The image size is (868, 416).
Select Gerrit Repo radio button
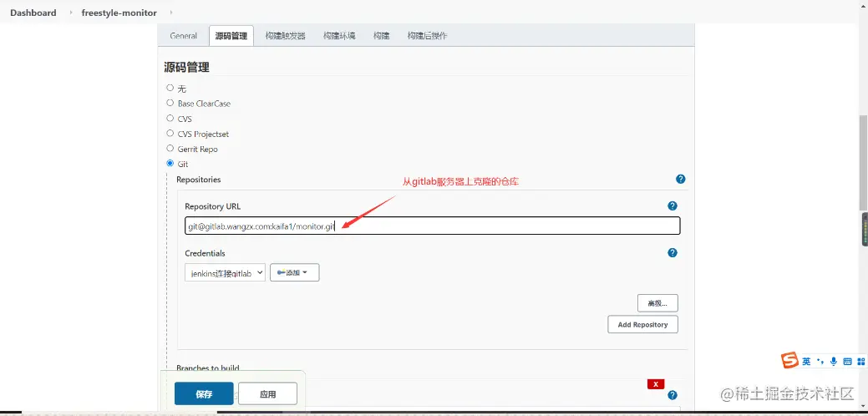pyautogui.click(x=170, y=148)
